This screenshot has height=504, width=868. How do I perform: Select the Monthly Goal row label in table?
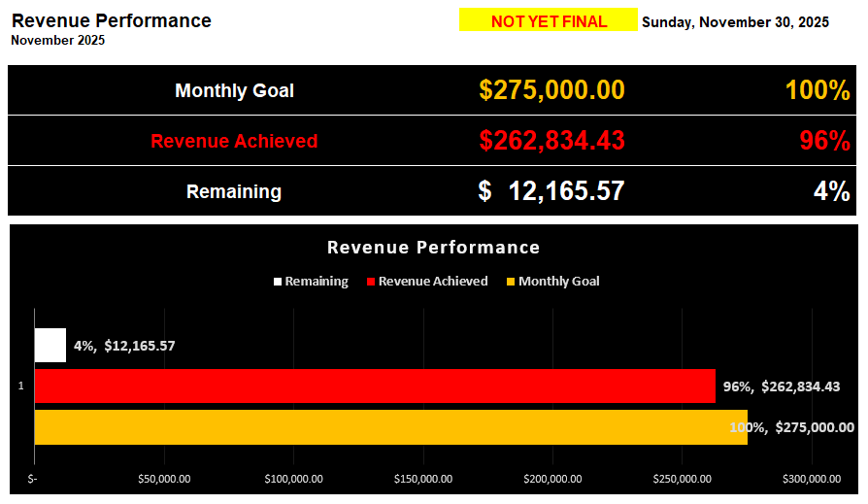point(234,91)
